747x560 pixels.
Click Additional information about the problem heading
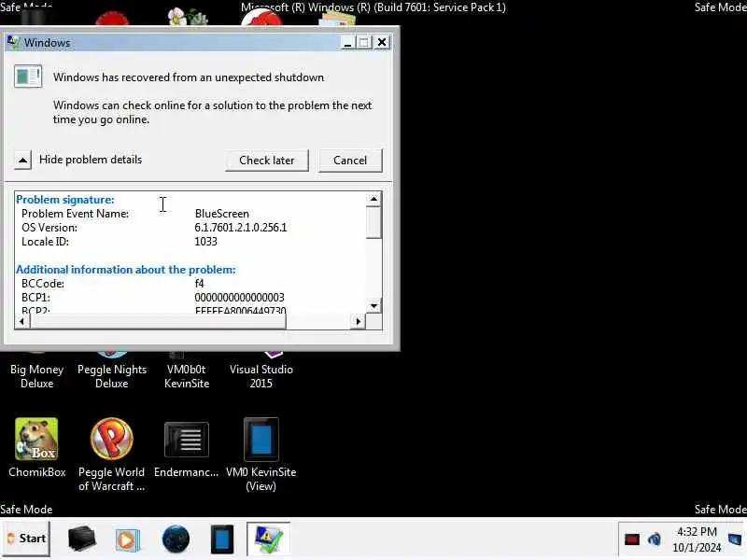point(126,270)
